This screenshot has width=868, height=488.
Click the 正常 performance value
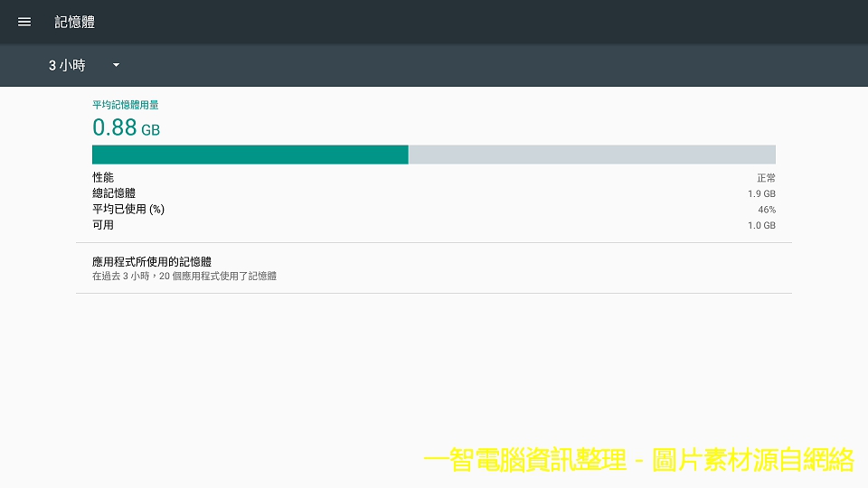coord(766,178)
